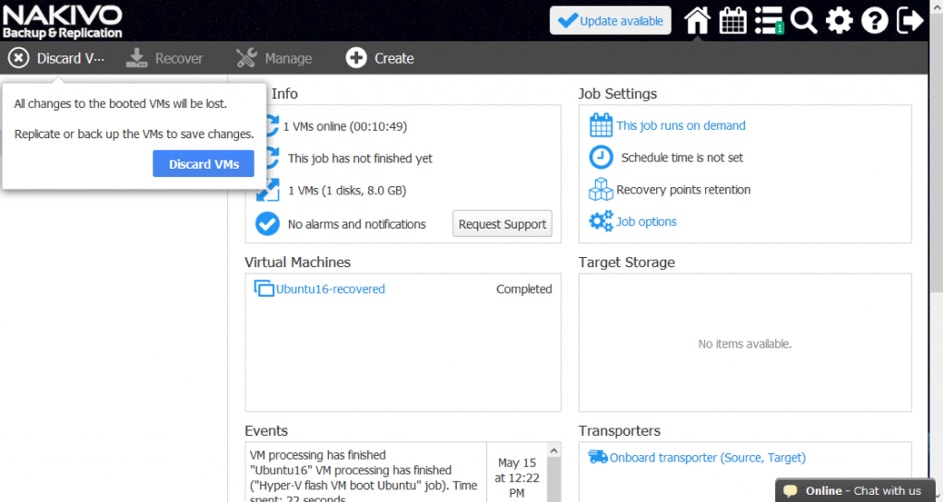The image size is (943, 502).
Task: Click the Discard VMs toolbar item
Action: 56,58
